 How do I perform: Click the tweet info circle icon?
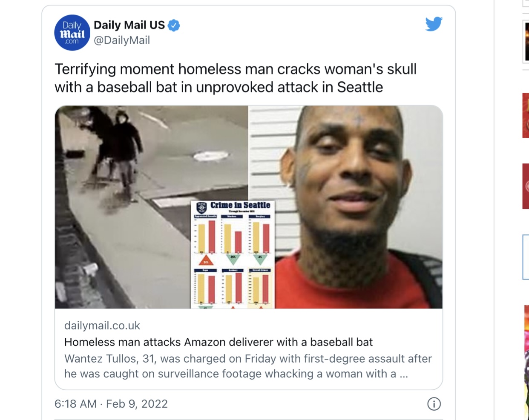point(434,404)
